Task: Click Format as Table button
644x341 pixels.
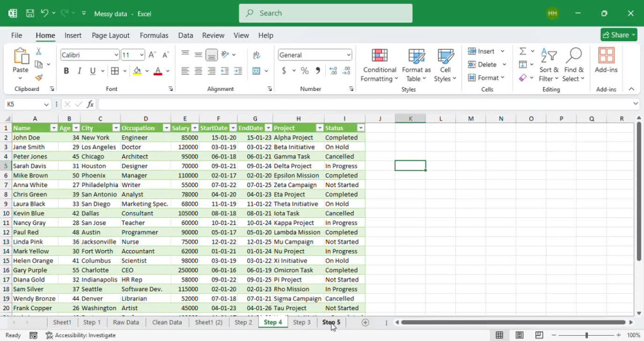Action: point(416,65)
